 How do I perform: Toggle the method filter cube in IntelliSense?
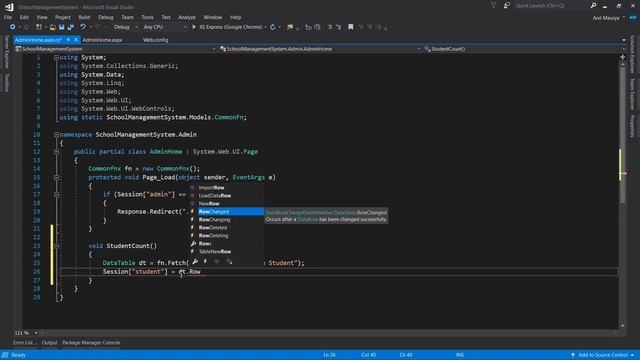pos(217,262)
